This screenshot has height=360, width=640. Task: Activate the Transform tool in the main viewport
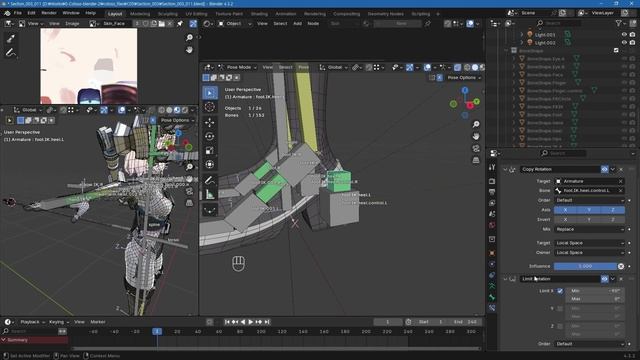[x=210, y=164]
